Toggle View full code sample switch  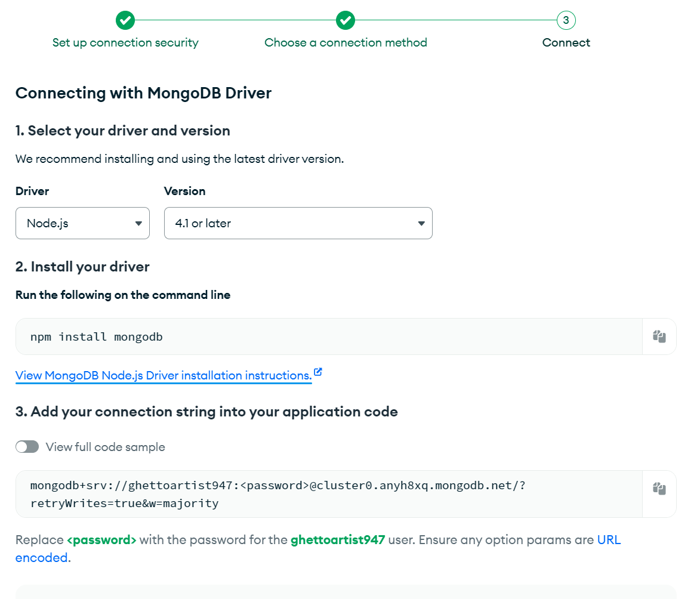point(27,447)
